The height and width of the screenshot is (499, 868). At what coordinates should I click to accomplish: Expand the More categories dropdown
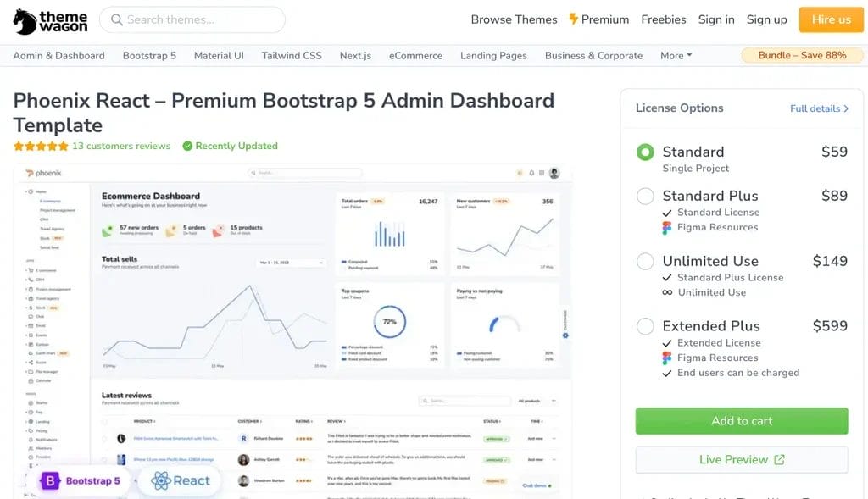[x=676, y=56]
